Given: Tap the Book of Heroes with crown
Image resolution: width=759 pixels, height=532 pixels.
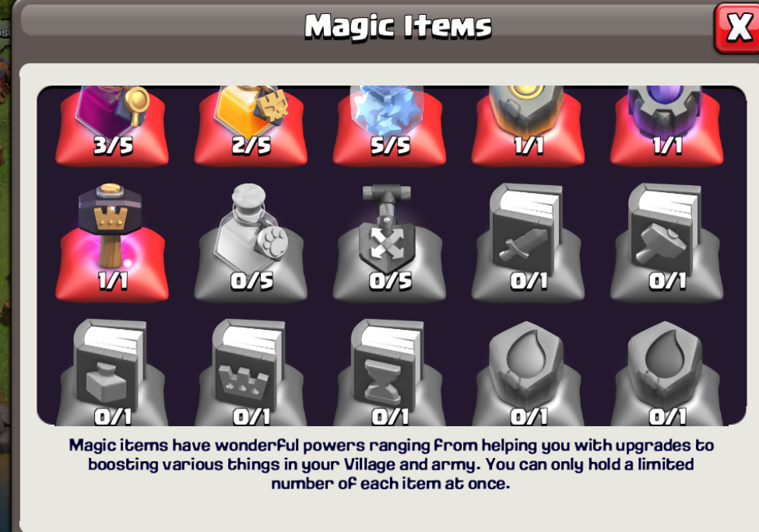Looking at the screenshot, I should [251, 373].
